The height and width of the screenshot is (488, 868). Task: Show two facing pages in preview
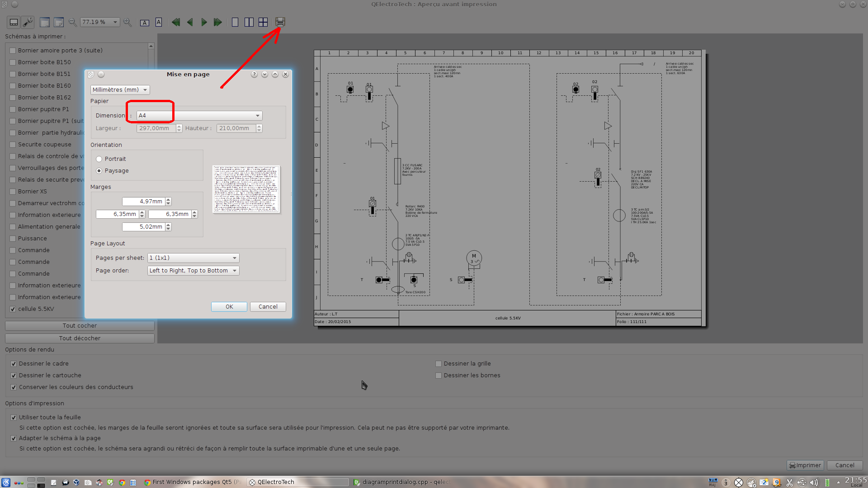[x=249, y=22]
